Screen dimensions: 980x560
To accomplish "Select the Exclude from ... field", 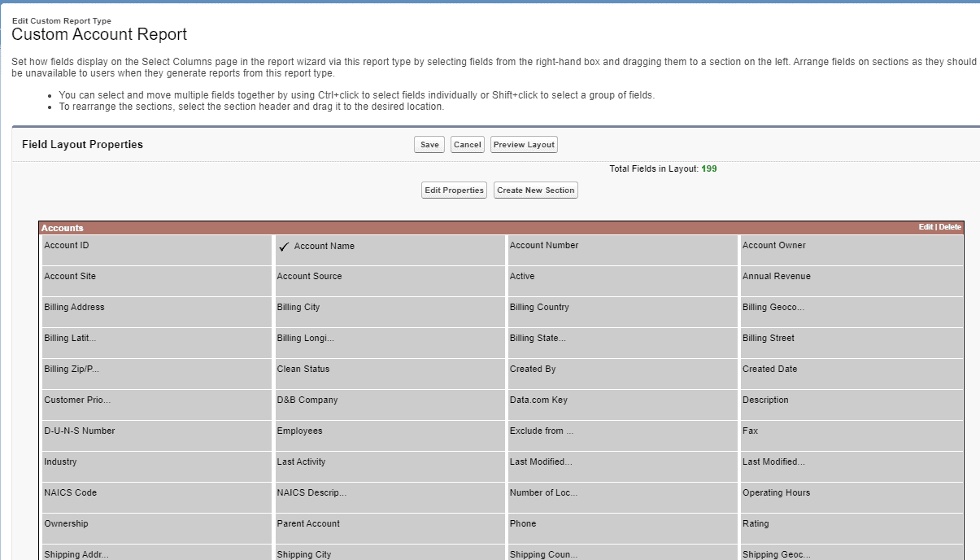I will (x=623, y=435).
